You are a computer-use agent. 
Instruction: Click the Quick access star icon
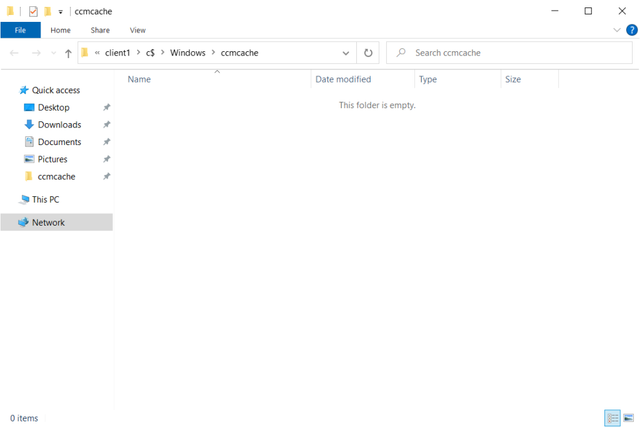pos(24,90)
